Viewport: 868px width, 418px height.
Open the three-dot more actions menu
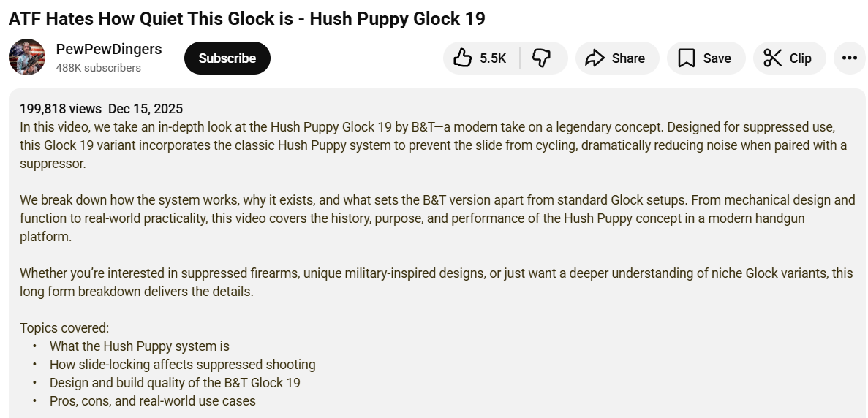click(849, 58)
